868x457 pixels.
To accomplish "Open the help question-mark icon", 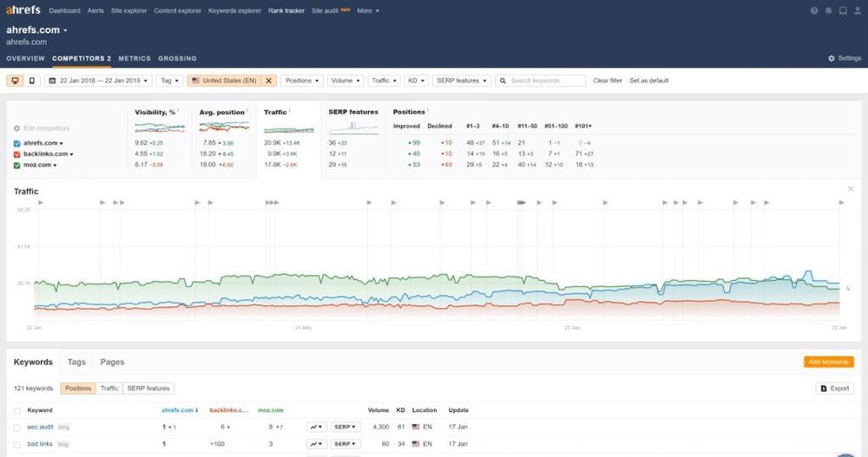I will tap(814, 10).
